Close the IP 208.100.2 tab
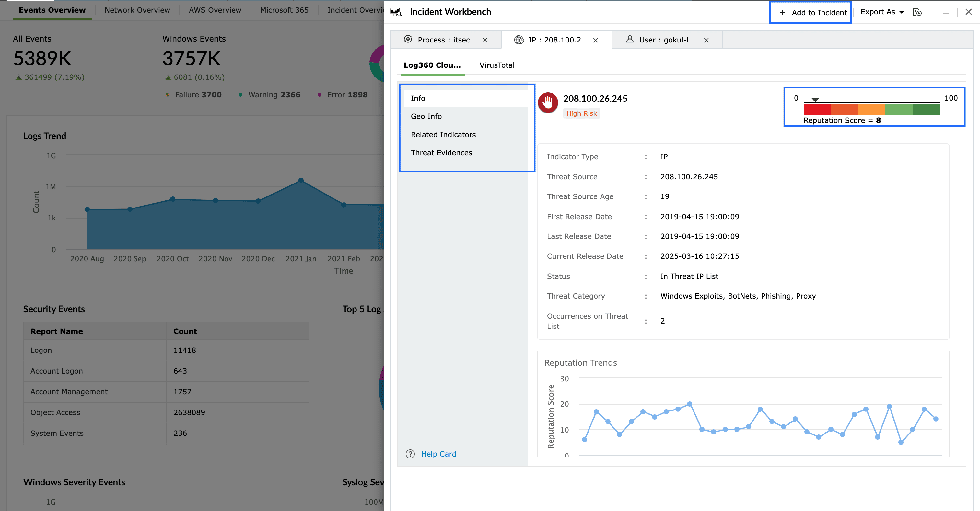Screen dimensions: 980x511 595,40
